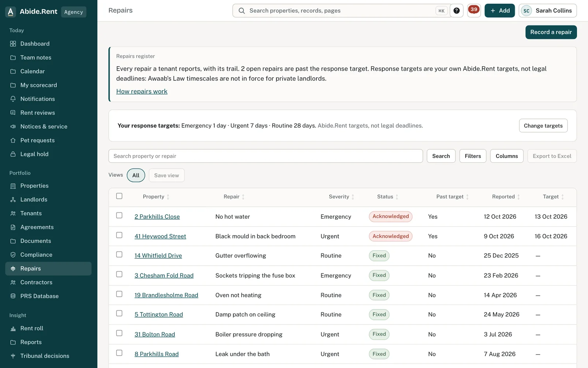Viewport: 588px width, 368px height.
Task: Click the Compliance shield icon in sidebar
Action: point(13,255)
